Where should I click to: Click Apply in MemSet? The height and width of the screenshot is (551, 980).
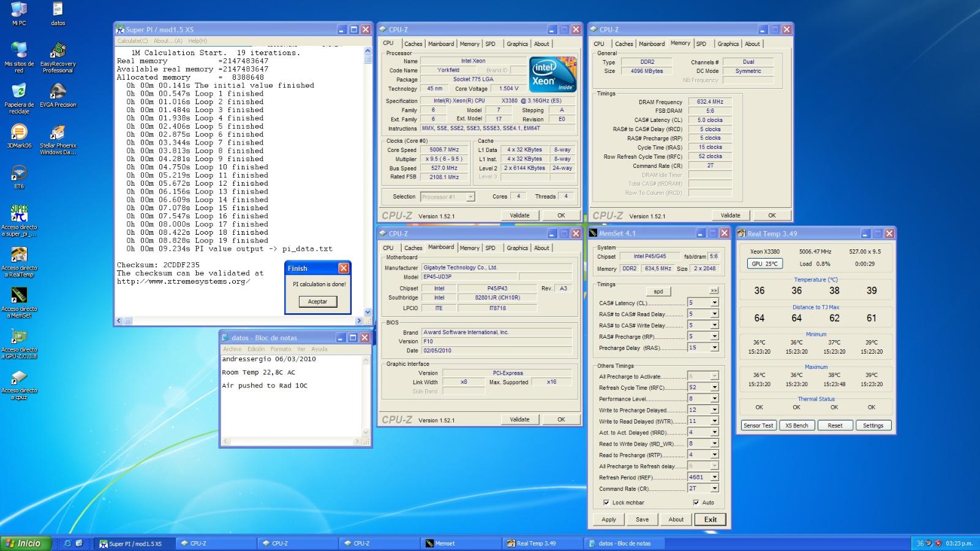(x=609, y=519)
